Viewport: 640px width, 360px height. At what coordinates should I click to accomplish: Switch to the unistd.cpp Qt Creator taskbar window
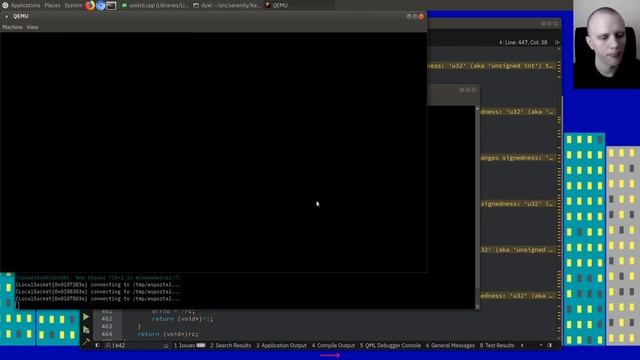155,5
